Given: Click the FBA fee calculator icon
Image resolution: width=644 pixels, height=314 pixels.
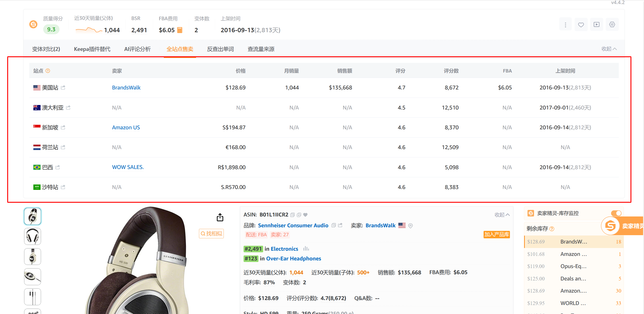Looking at the screenshot, I should 180,30.
